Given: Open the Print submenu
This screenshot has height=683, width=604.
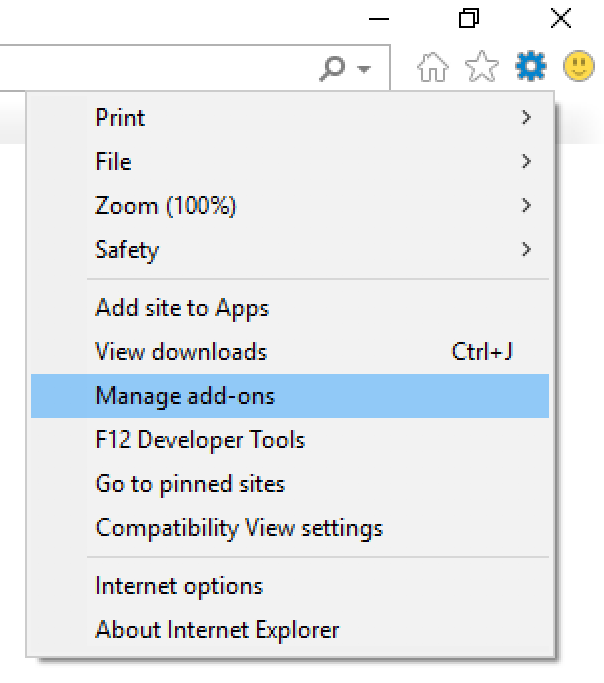Looking at the screenshot, I should pyautogui.click(x=290, y=118).
